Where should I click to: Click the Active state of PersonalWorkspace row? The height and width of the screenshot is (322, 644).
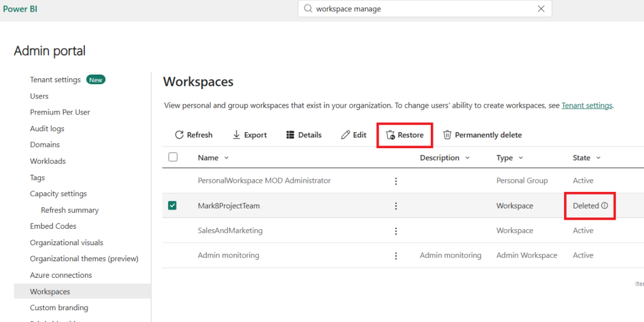pyautogui.click(x=583, y=181)
